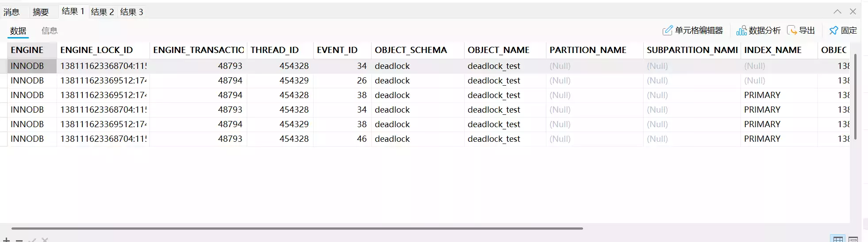Viewport: 868px width, 242px height.
Task: Switch to the 结果 2 tab
Action: [102, 12]
